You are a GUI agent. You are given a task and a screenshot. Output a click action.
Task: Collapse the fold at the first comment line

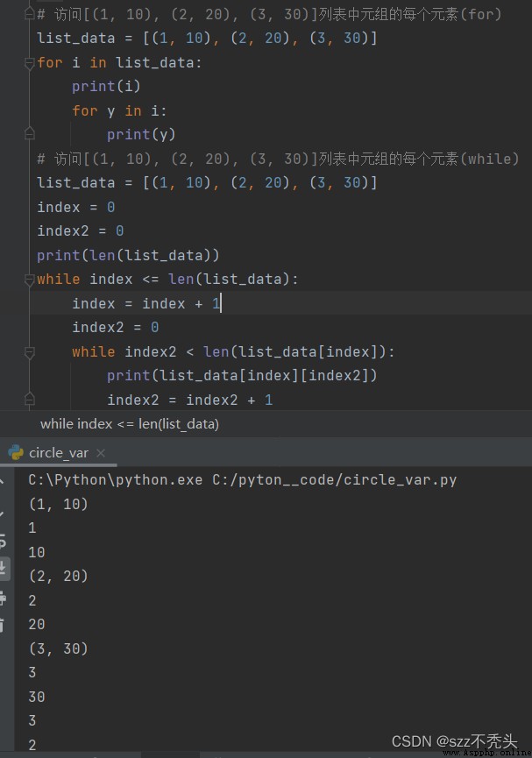click(30, 15)
